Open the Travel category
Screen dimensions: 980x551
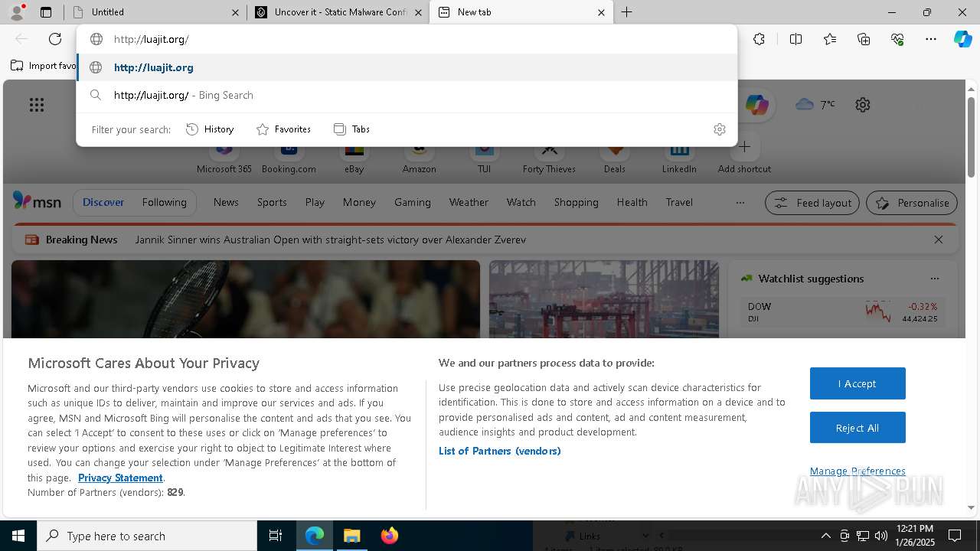pos(679,203)
